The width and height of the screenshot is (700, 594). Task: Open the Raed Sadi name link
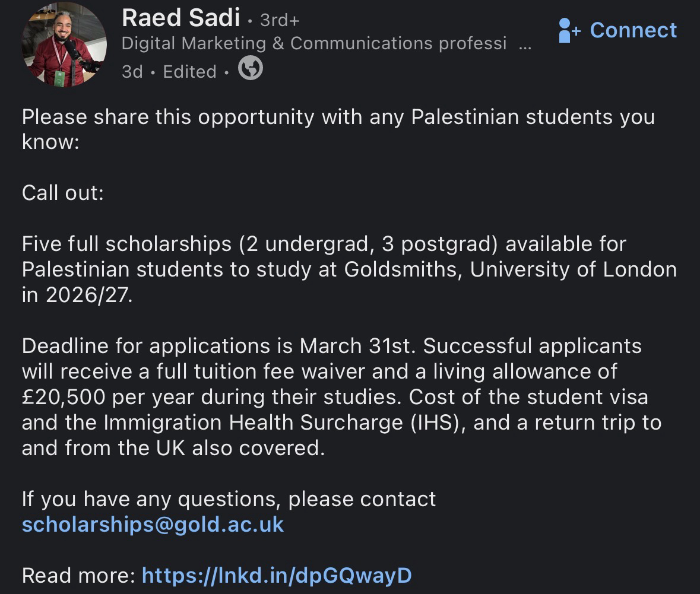click(x=180, y=18)
